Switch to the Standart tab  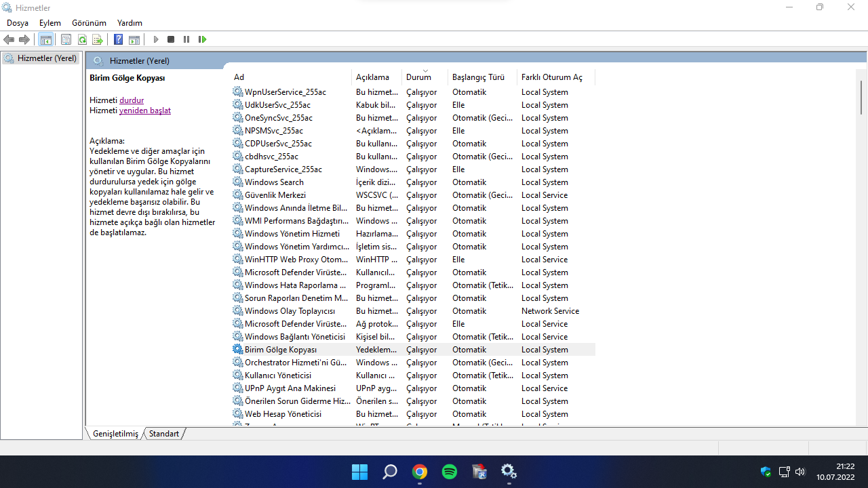164,434
